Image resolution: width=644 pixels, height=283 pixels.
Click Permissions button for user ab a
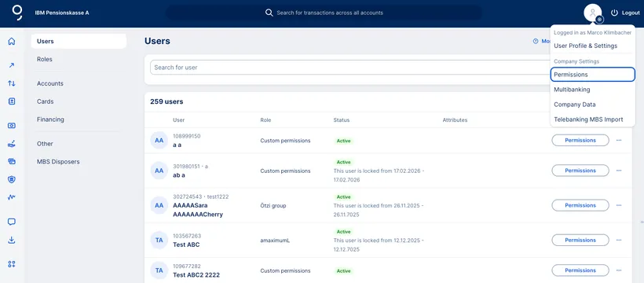click(580, 171)
